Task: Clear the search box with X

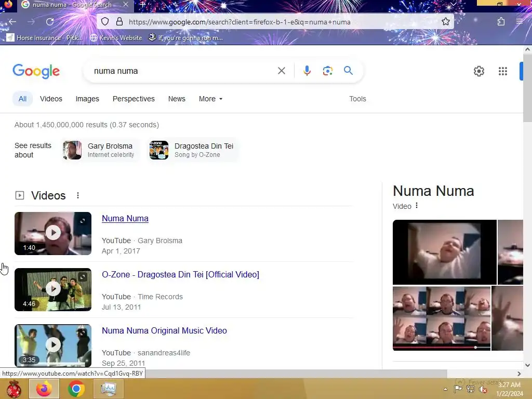Action: tap(281, 71)
